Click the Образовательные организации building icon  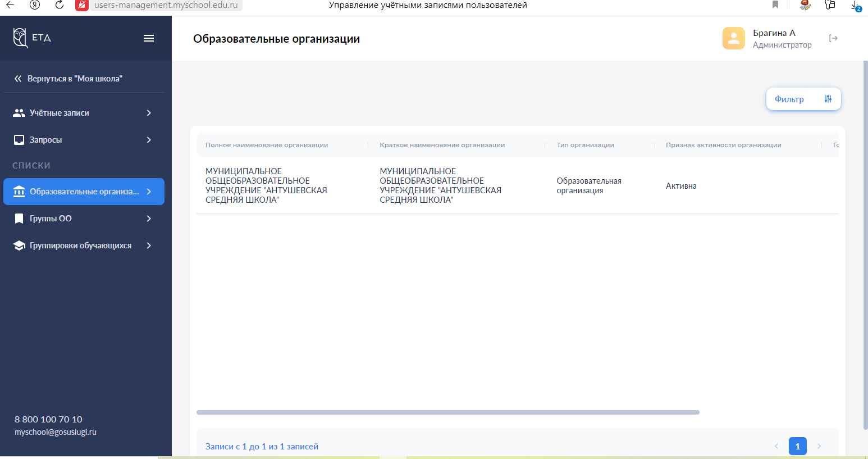(x=19, y=192)
